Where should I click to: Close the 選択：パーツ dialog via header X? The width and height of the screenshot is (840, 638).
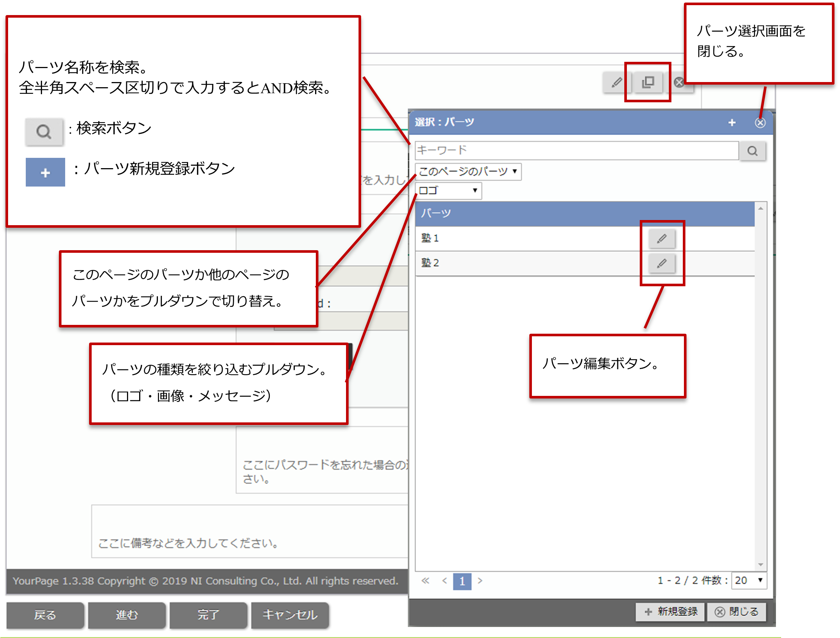coord(760,123)
